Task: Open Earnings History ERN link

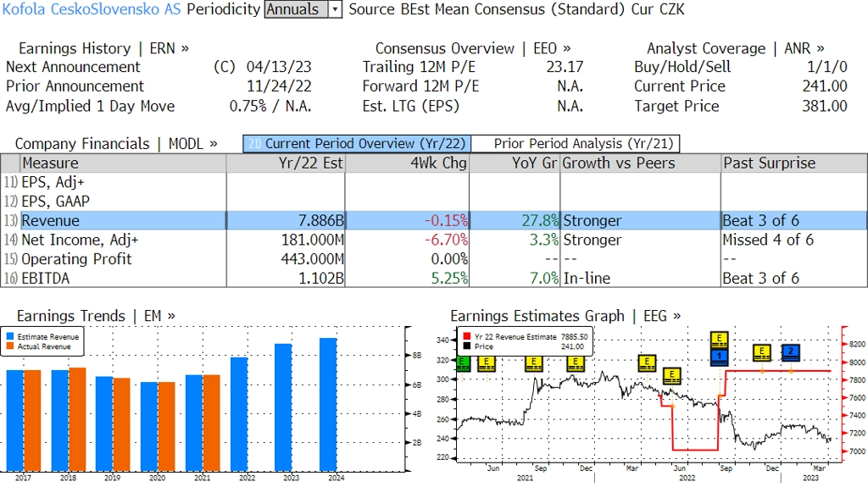Action: point(103,49)
